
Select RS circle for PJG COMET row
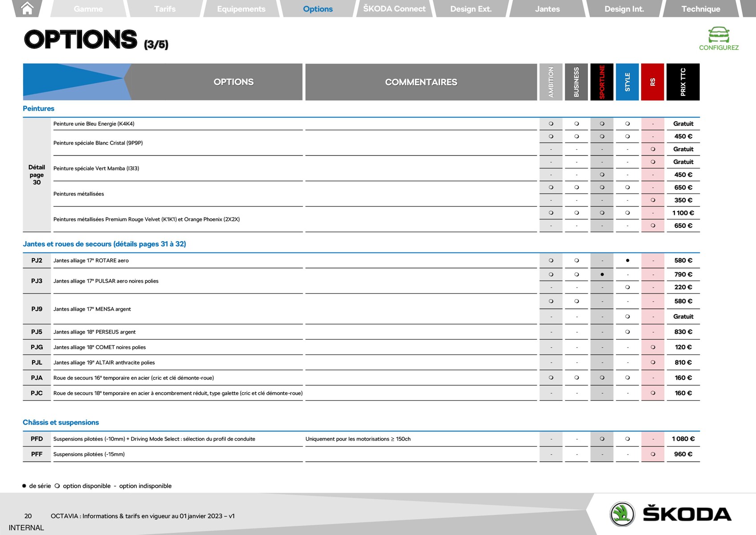(653, 347)
